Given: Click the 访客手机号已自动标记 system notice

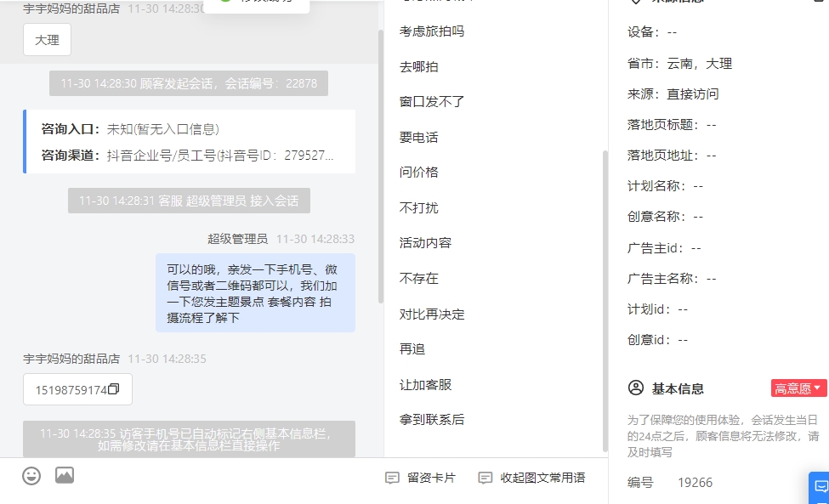Looking at the screenshot, I should tap(189, 439).
